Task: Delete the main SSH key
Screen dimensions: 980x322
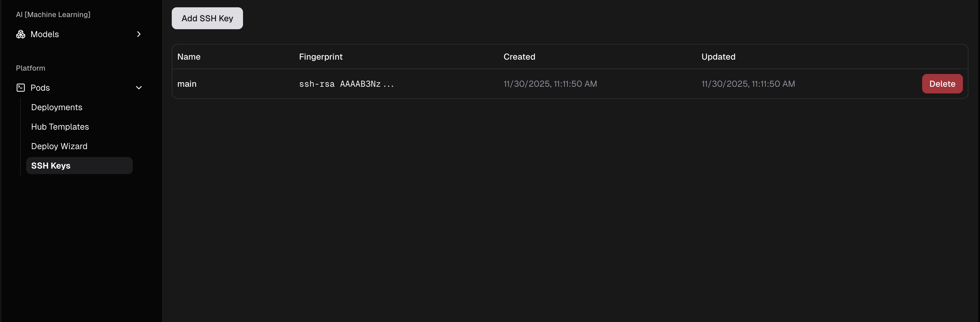Action: click(x=942, y=84)
